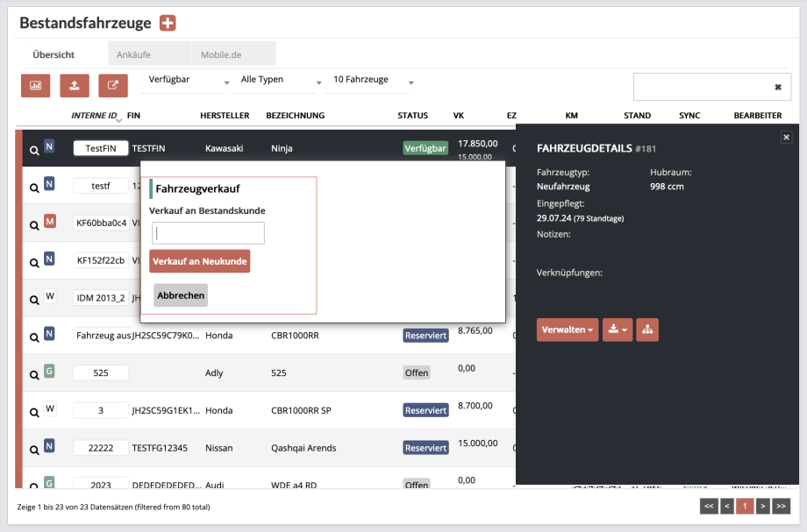Click the external link export icon
The image size is (807, 532).
click(x=113, y=85)
